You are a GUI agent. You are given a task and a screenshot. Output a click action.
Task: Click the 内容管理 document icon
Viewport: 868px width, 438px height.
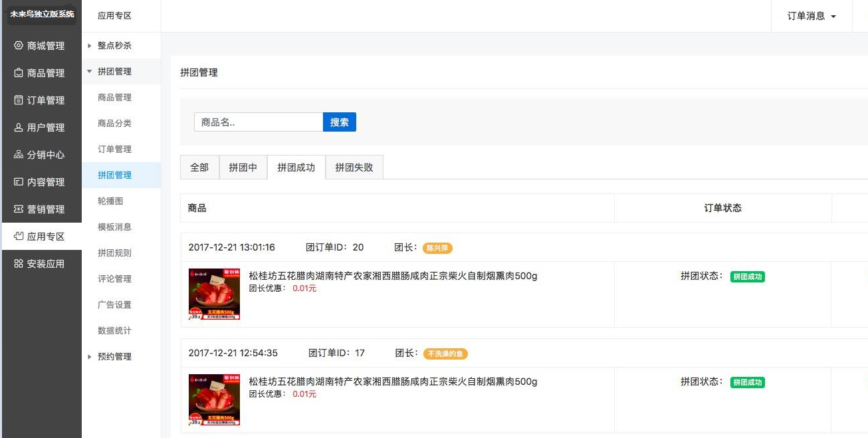(x=19, y=182)
